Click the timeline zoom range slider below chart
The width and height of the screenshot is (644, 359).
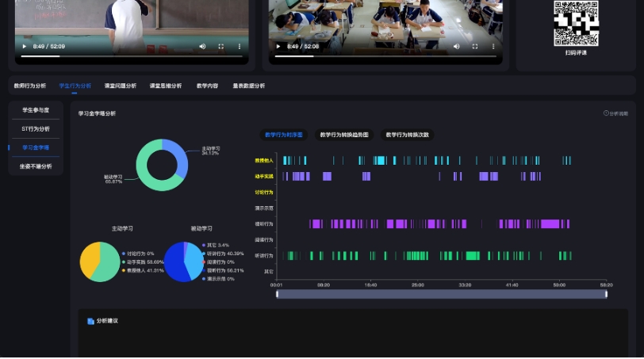[x=441, y=294]
